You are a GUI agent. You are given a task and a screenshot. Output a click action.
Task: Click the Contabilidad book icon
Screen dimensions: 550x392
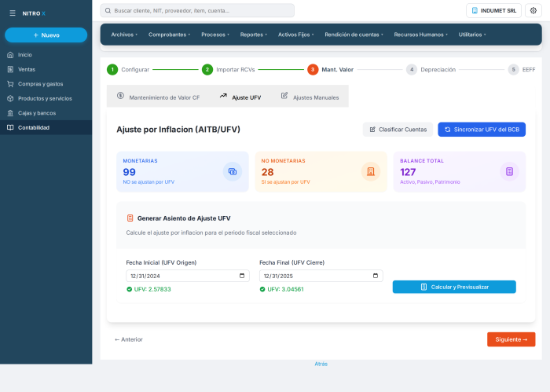10,127
